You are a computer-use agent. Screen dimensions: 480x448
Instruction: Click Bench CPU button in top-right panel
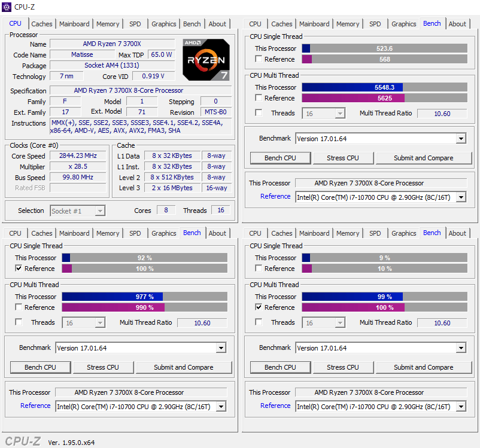click(x=281, y=158)
